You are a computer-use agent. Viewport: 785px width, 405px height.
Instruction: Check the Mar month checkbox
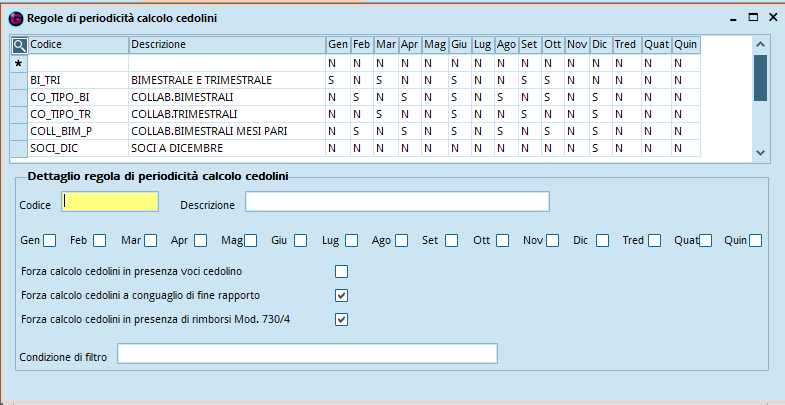tap(150, 241)
